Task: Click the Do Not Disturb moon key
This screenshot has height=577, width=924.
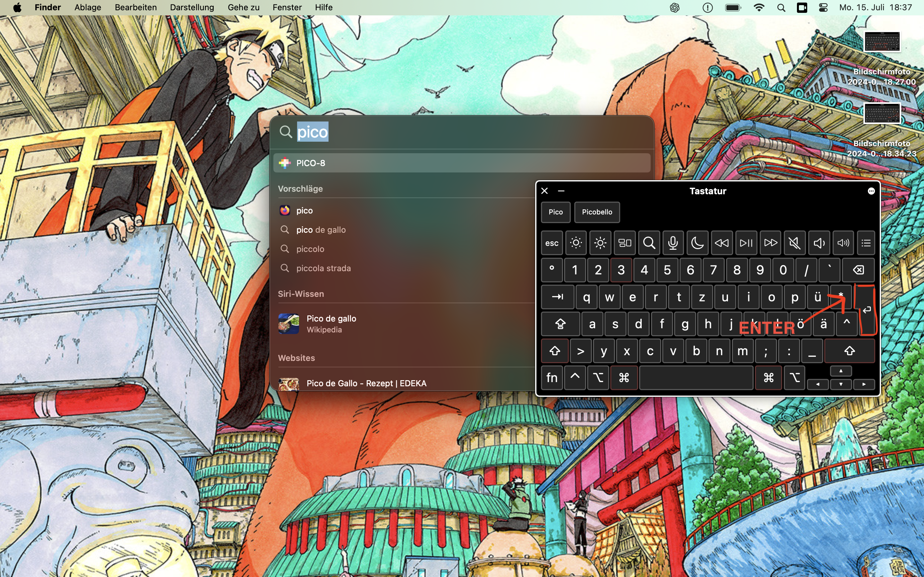Action: (697, 243)
